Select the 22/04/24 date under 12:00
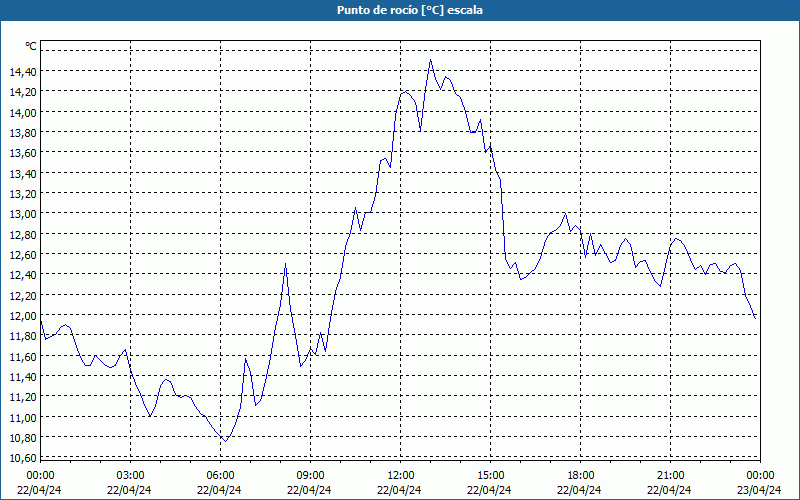800x500 pixels. (399, 490)
